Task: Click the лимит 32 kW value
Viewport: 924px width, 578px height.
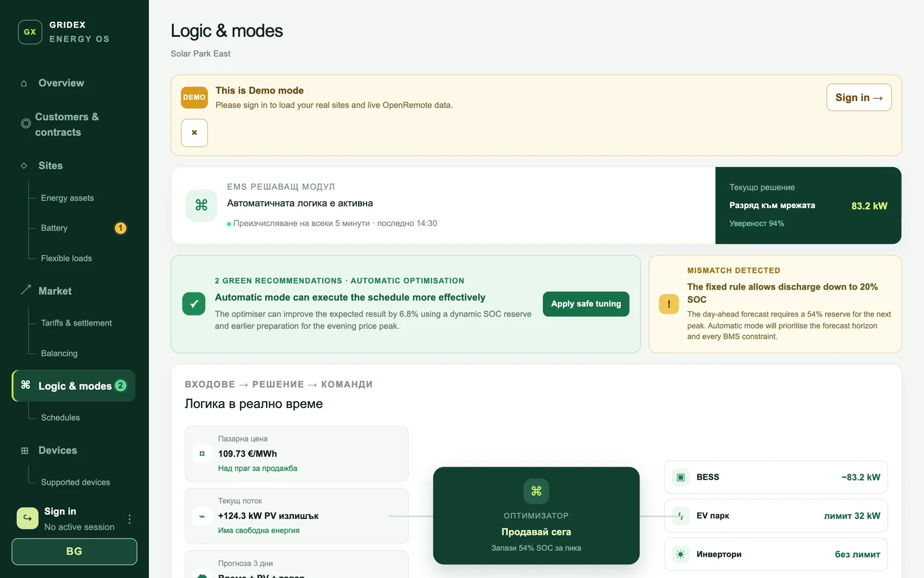Action: 852,516
